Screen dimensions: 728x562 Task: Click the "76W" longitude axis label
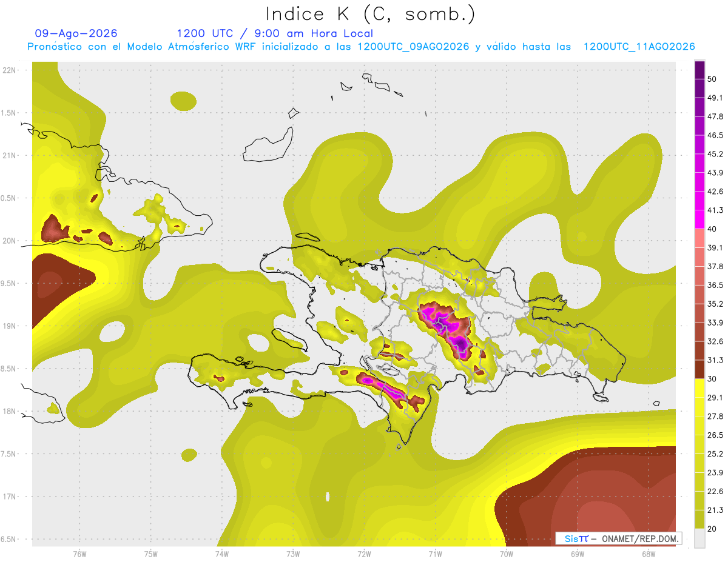[x=79, y=554]
